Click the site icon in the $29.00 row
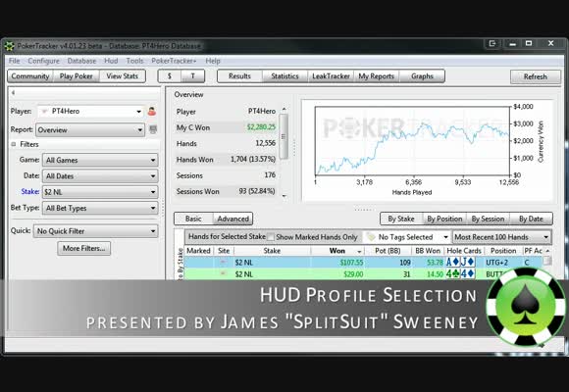Image resolution: width=569 pixels, height=392 pixels. [x=223, y=273]
